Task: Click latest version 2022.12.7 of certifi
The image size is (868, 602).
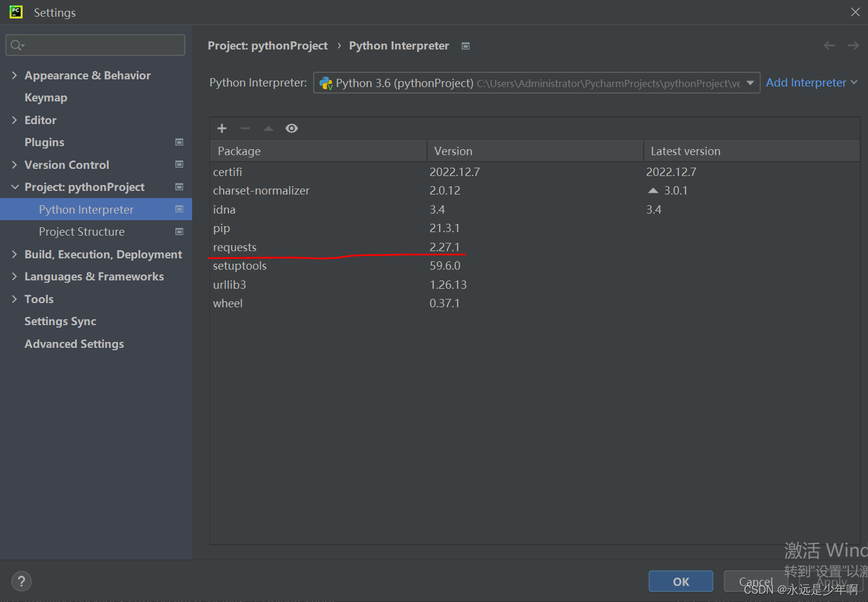Action: pyautogui.click(x=671, y=172)
